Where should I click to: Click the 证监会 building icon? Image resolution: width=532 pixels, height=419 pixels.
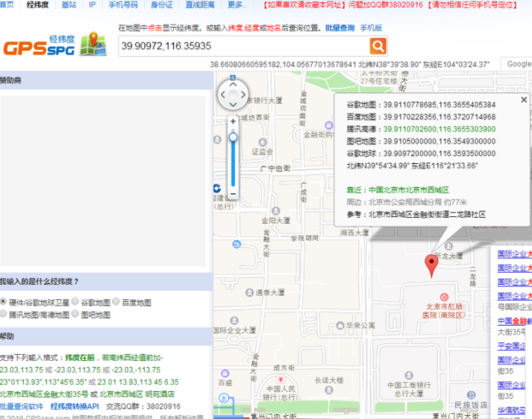coord(262,142)
